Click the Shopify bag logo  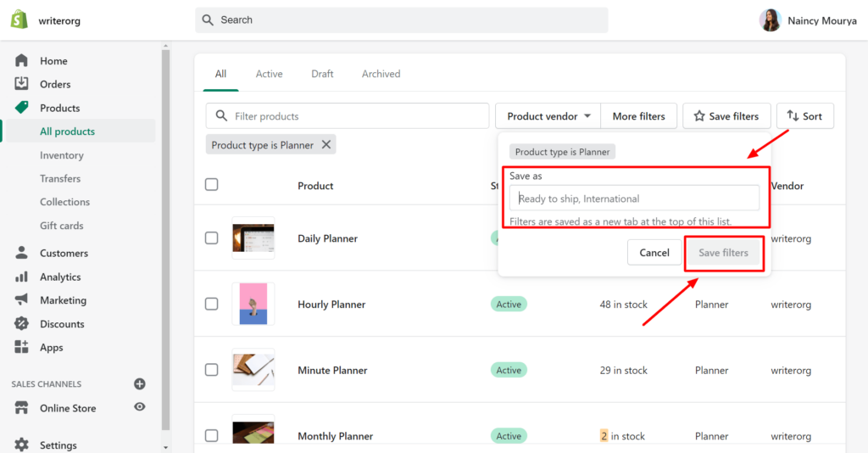(19, 20)
